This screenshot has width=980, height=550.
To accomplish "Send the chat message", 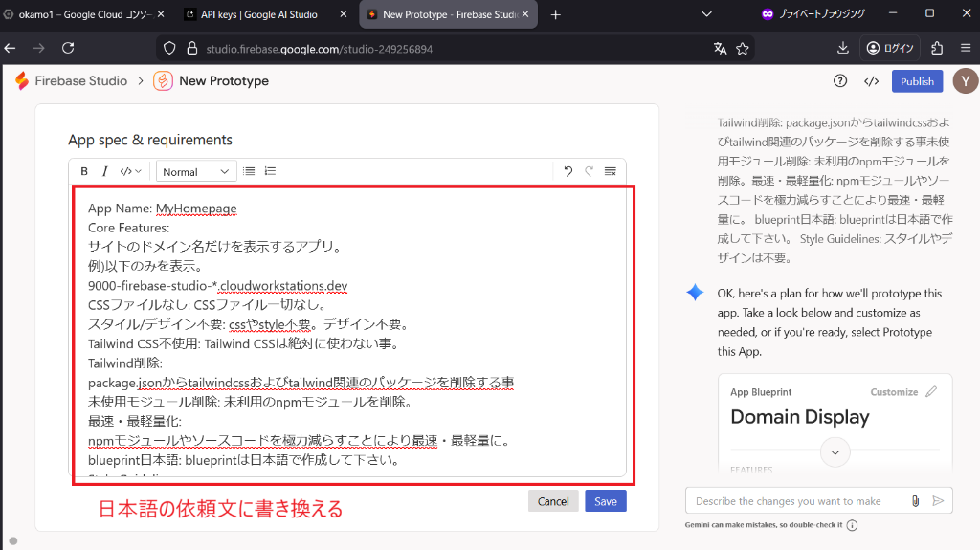I will 938,500.
